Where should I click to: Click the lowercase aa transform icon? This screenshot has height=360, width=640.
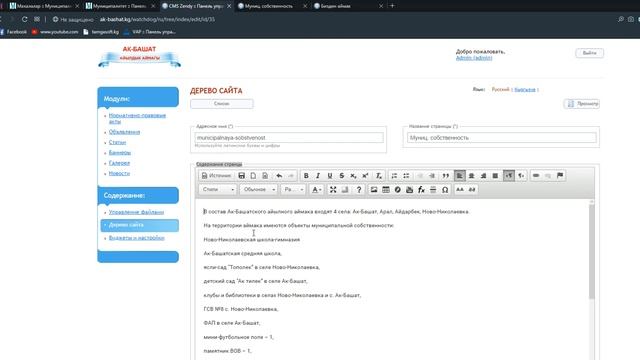tap(472, 190)
